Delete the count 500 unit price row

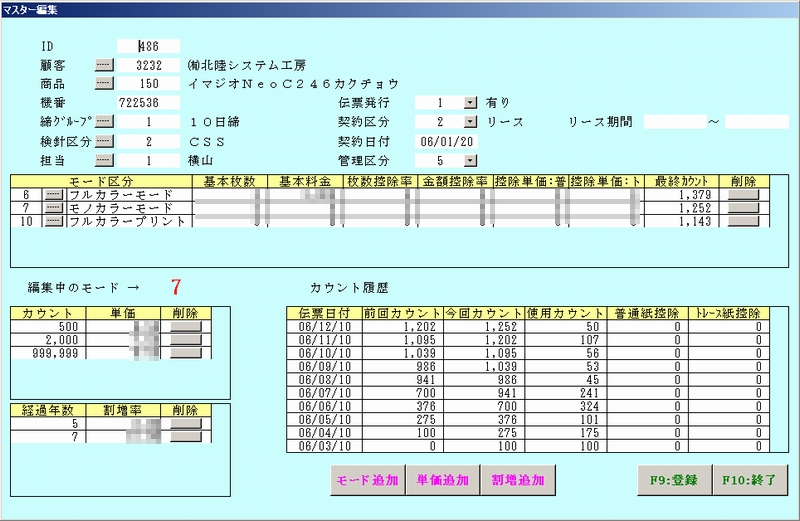pos(186,326)
